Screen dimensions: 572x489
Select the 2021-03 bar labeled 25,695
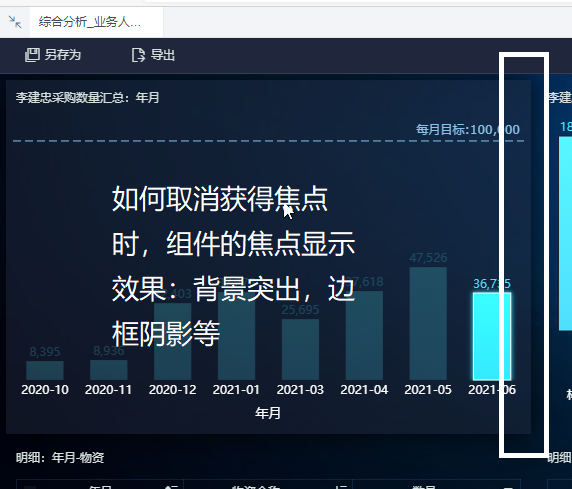coord(300,350)
